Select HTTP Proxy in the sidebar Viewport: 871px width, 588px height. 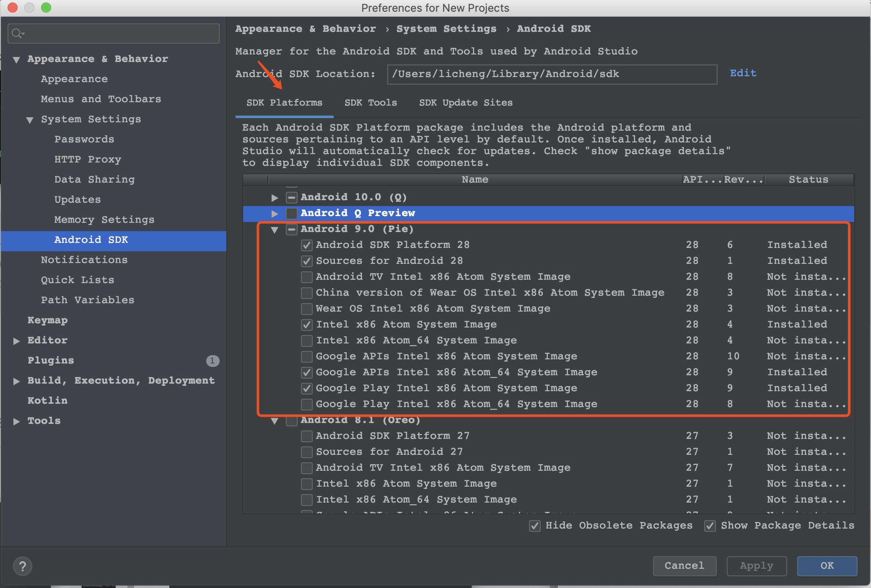point(88,159)
